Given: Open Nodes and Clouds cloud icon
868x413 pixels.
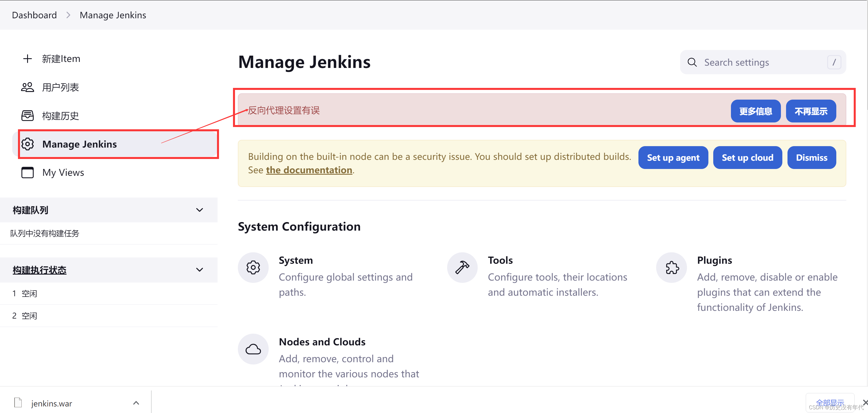Looking at the screenshot, I should [x=253, y=349].
